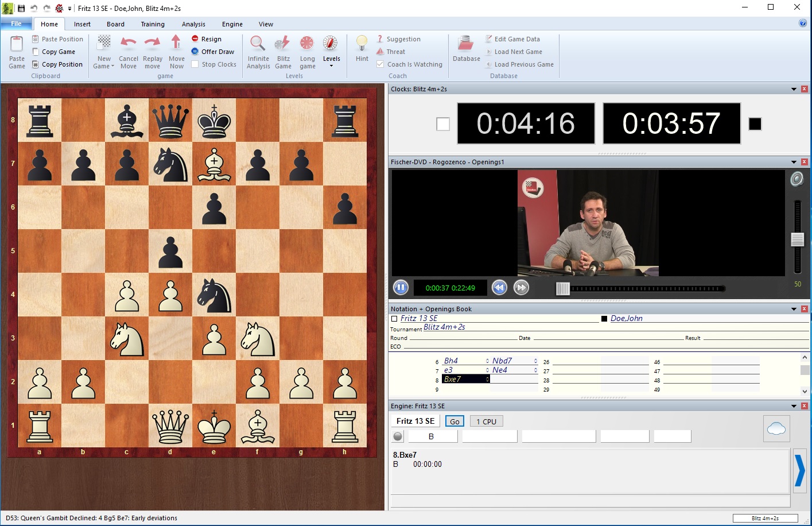Screen dimensions: 812x526
Task: Click the white side indicator beside the clock
Action: click(x=442, y=123)
